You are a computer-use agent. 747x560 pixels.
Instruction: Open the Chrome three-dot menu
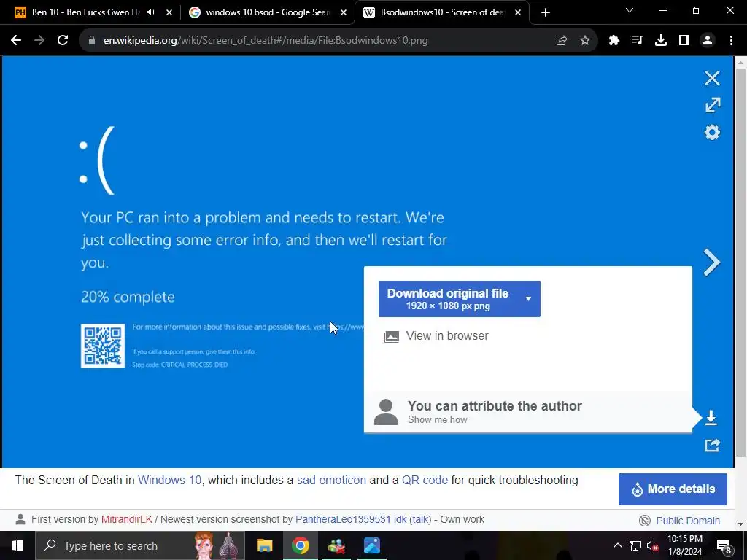[731, 41]
